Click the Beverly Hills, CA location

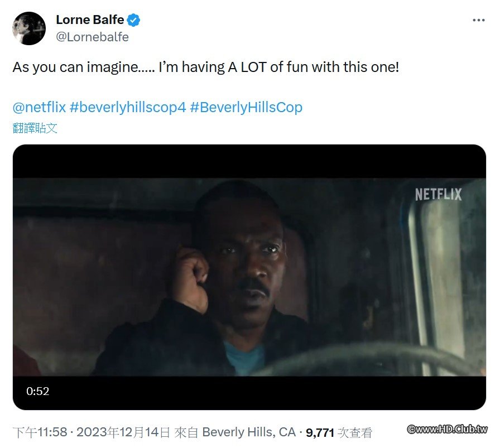[x=248, y=432]
